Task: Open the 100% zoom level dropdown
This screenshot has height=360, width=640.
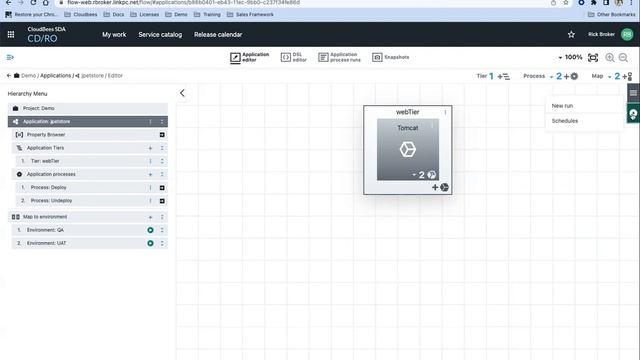Action: click(x=570, y=57)
